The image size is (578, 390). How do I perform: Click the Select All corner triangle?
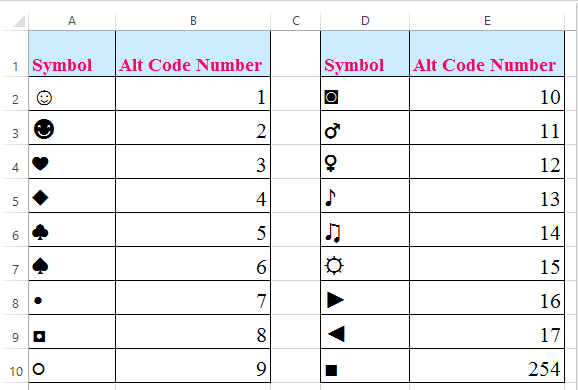19,21
